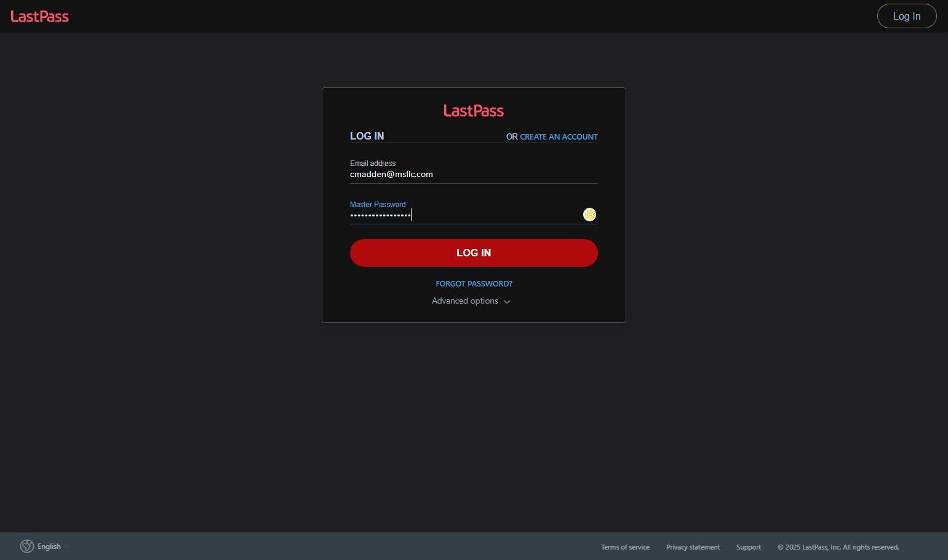Click the LastPass logo in the login card

474,111
